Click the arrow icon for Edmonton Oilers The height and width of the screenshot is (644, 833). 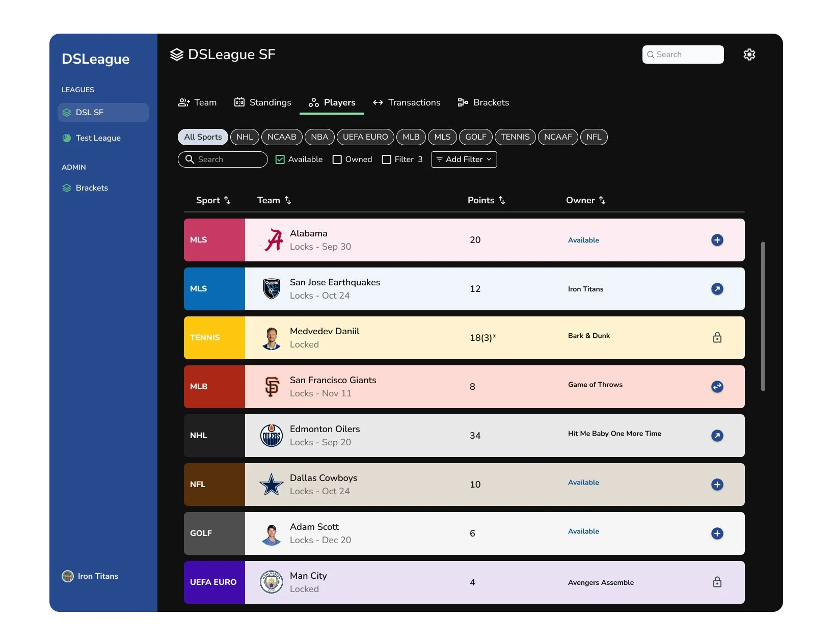717,436
